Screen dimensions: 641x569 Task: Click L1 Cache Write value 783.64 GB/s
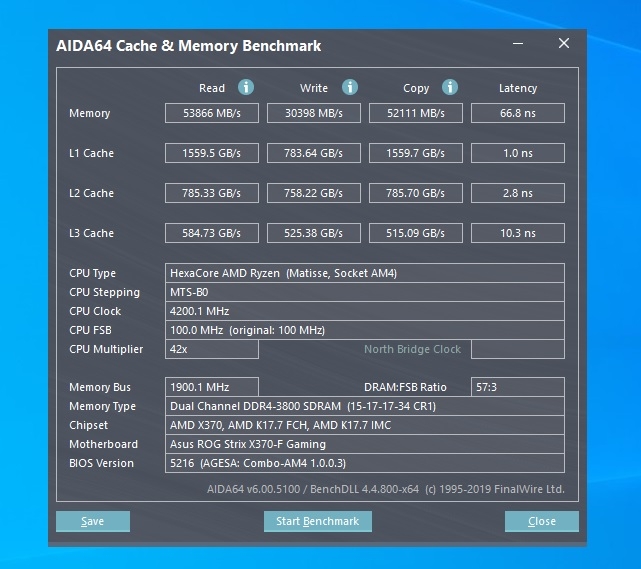(314, 153)
